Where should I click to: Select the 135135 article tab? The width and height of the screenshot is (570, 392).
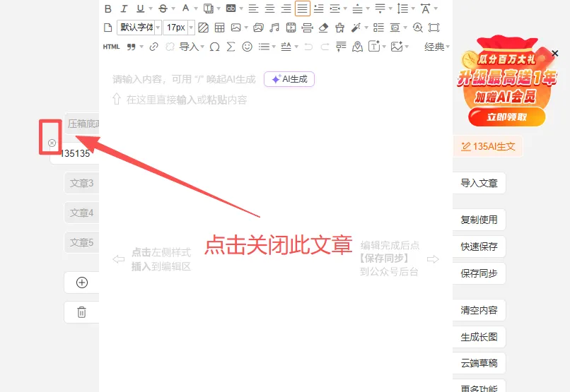click(x=76, y=153)
